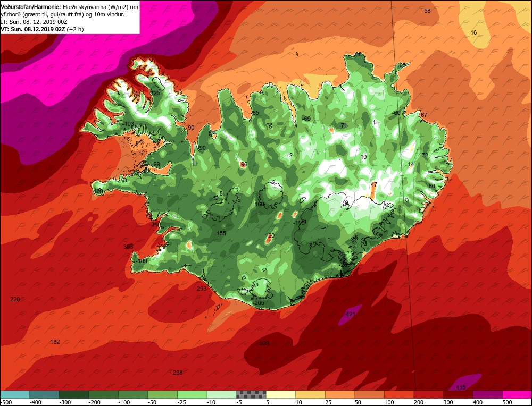Click the value -80 near the east coast
The height and width of the screenshot is (406, 532).
[x=430, y=187]
